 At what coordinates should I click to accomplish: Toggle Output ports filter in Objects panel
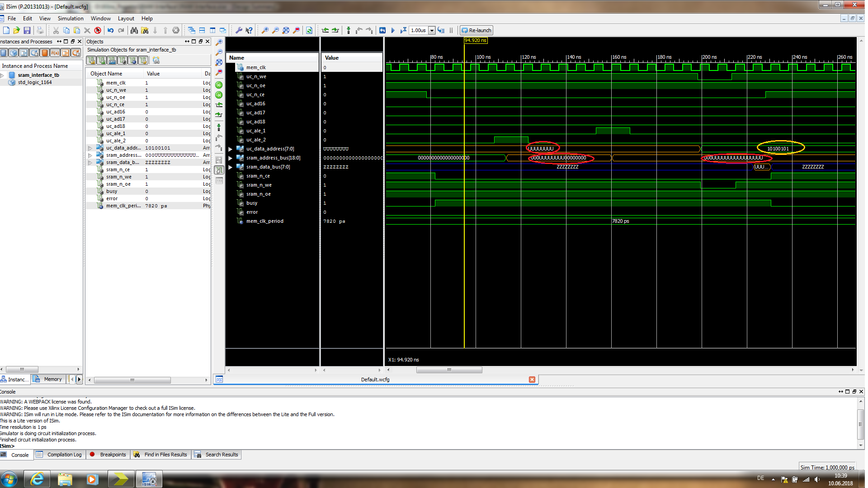click(101, 61)
